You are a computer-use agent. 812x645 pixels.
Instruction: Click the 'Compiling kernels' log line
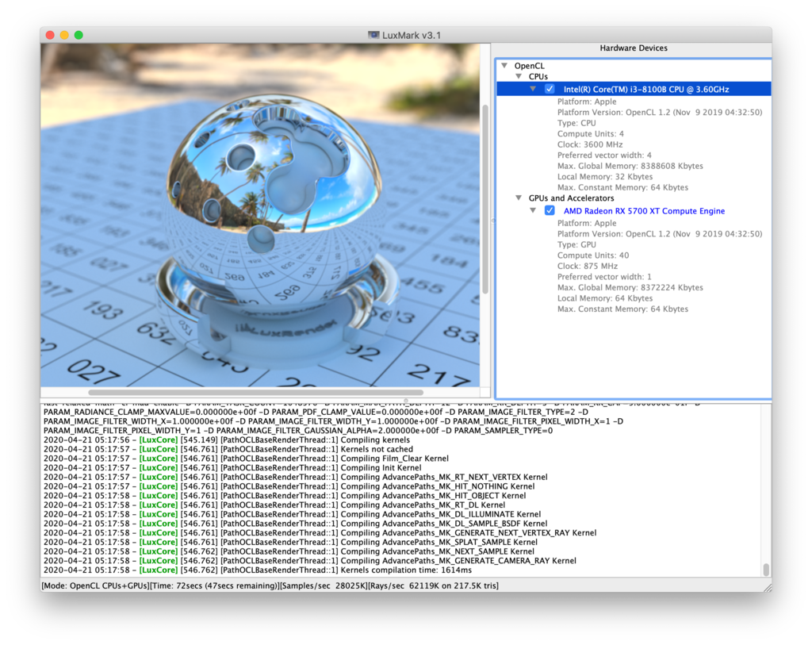click(x=227, y=440)
